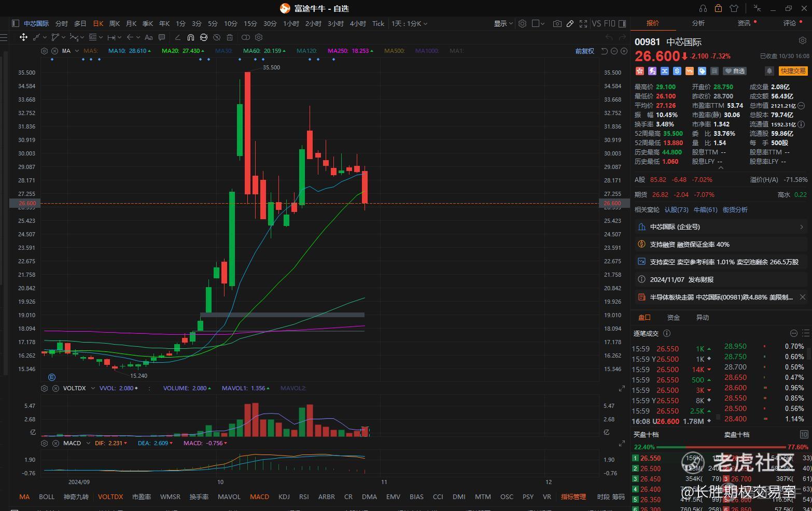812x511 pixels.
Task: Switch chart to 分时 view
Action: point(61,23)
